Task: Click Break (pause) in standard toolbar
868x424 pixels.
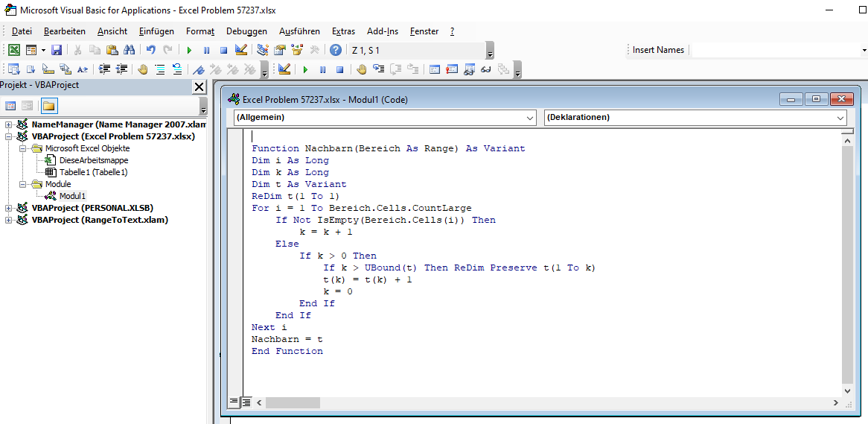Action: (x=206, y=51)
